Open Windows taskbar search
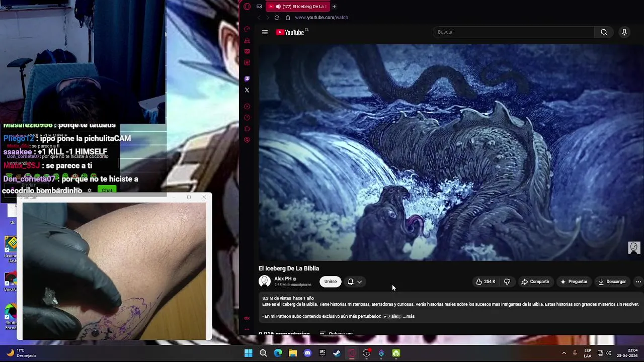This screenshot has height=362, width=644. click(263, 353)
